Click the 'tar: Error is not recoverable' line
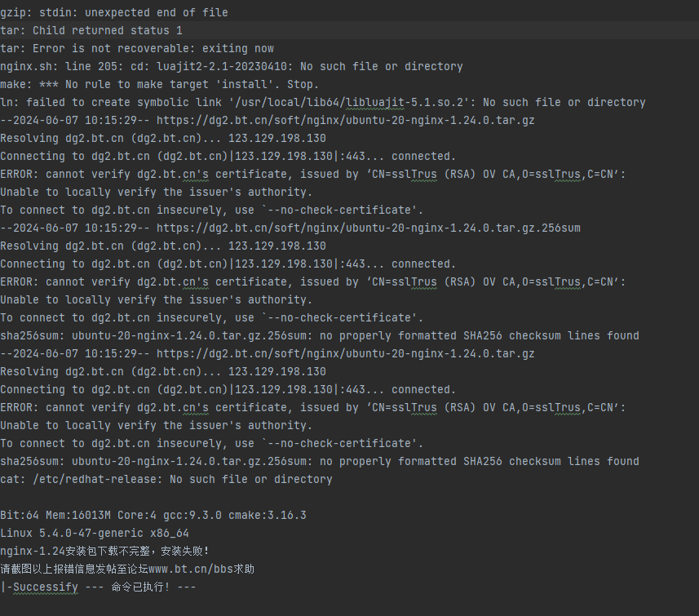The height and width of the screenshot is (616, 699). click(x=137, y=48)
